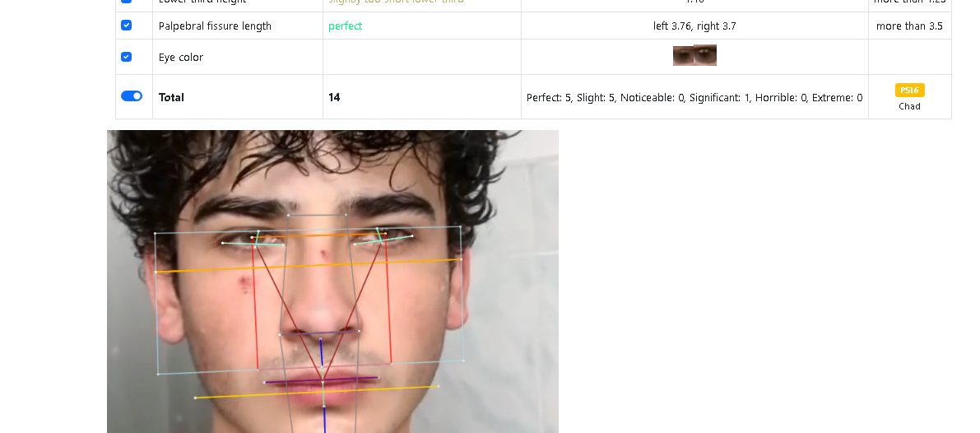Click the horizontal nose width line
Screen dimensions: 980x433
pyautogui.click(x=319, y=333)
